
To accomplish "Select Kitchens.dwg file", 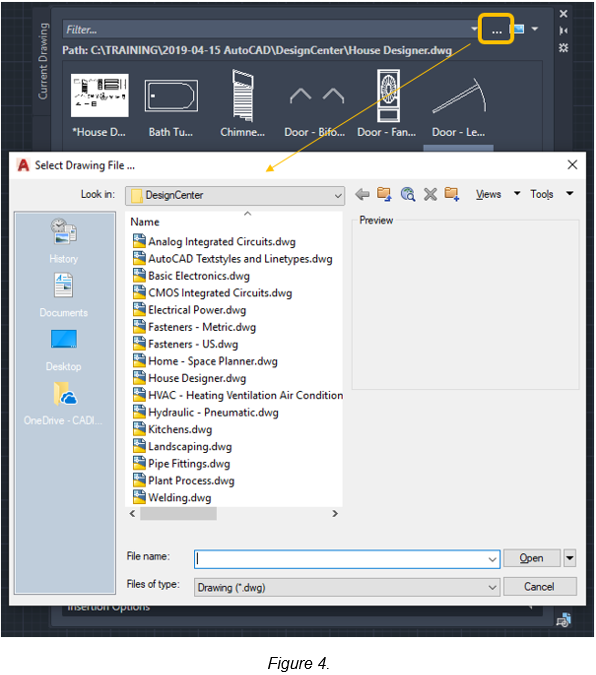I will pos(180,430).
